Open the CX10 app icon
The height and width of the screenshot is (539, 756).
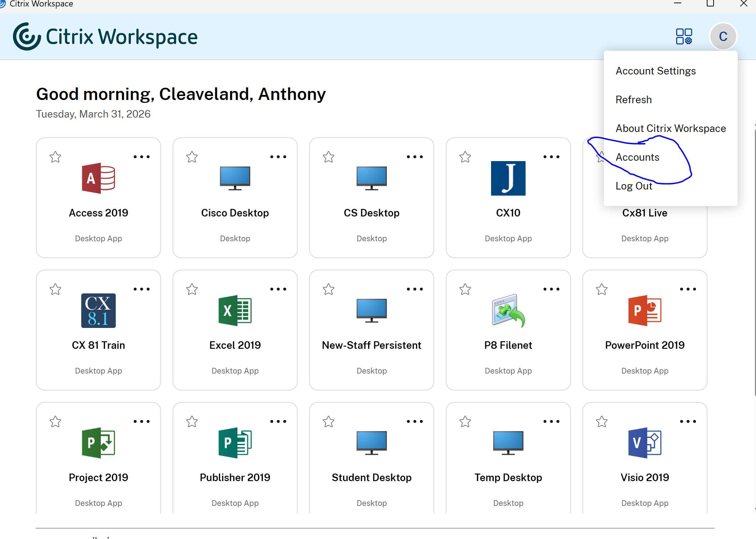pos(508,178)
